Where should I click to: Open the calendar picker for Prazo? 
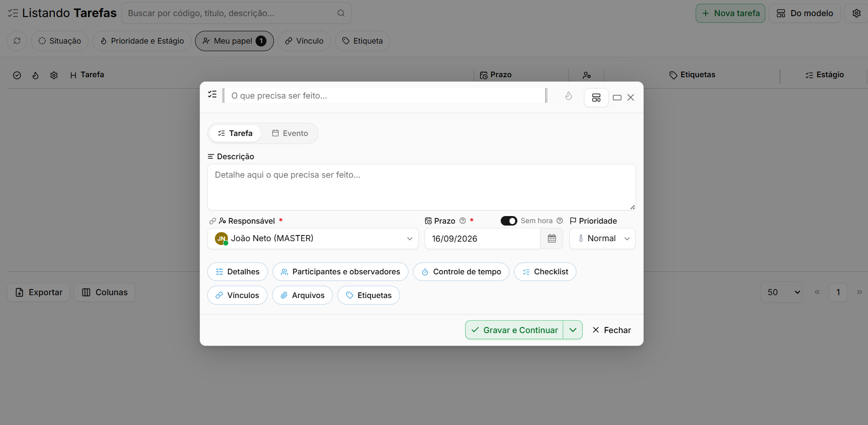pyautogui.click(x=552, y=239)
